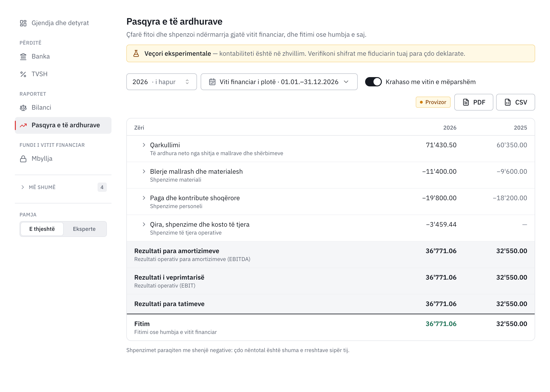
Task: Click the calendar icon in period selector
Action: (212, 82)
